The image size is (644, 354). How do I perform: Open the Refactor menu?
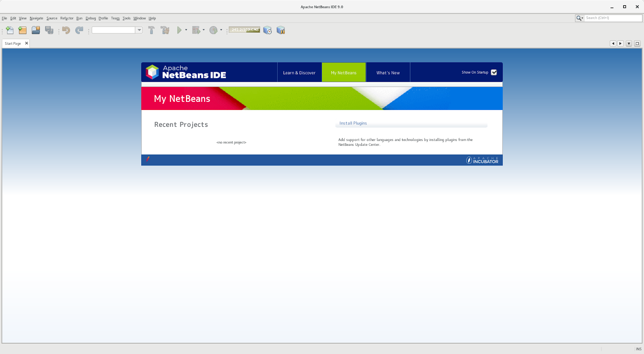point(67,18)
